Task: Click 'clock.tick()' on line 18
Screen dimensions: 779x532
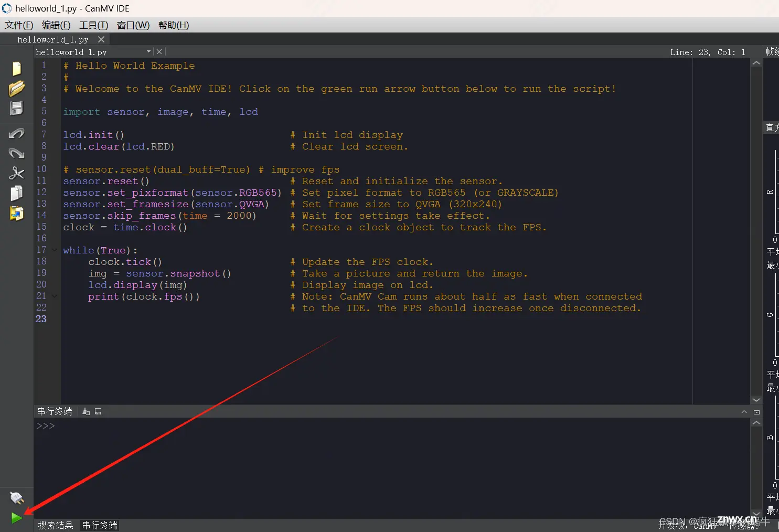Action: (125, 262)
